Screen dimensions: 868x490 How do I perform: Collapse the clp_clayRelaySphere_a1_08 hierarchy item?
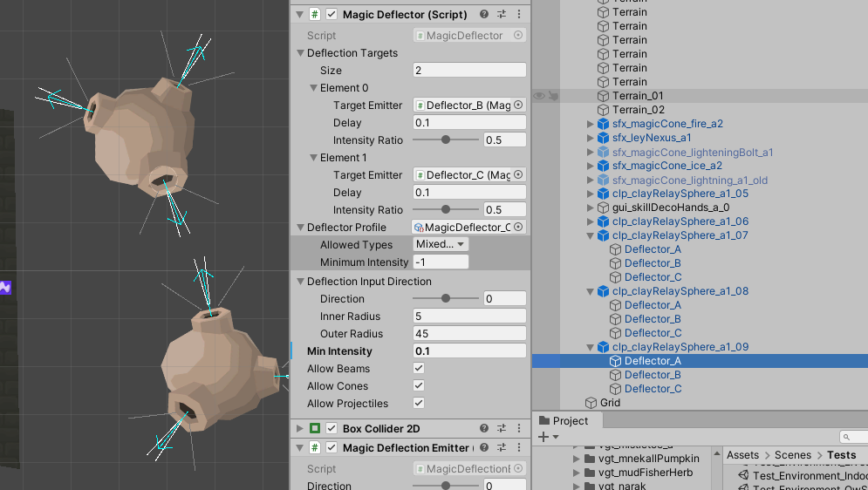pos(590,291)
